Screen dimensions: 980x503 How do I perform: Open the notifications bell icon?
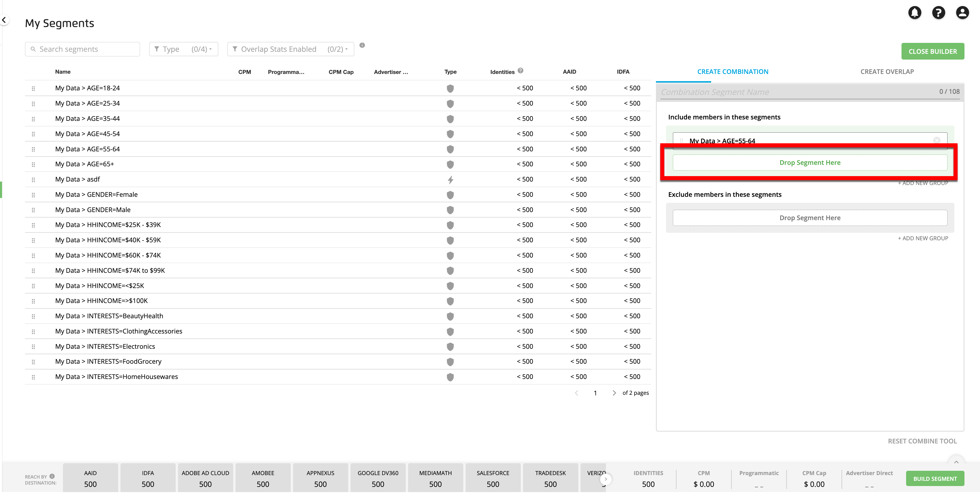pos(914,13)
